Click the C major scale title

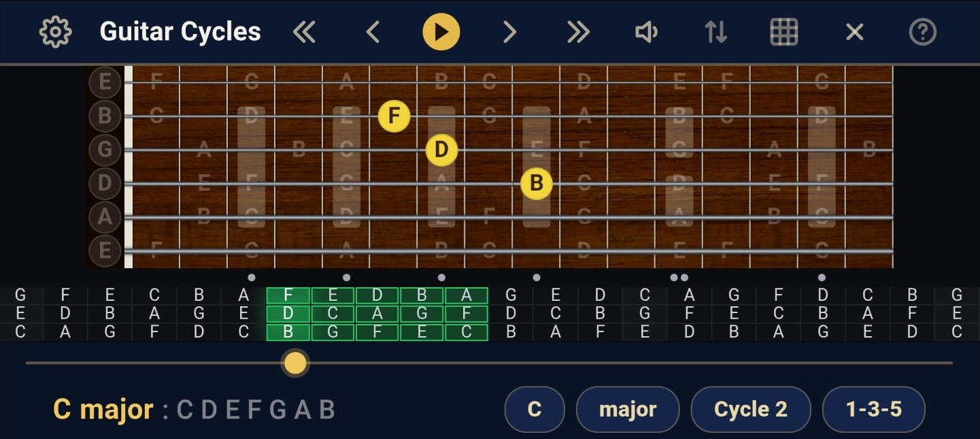pyautogui.click(x=103, y=409)
